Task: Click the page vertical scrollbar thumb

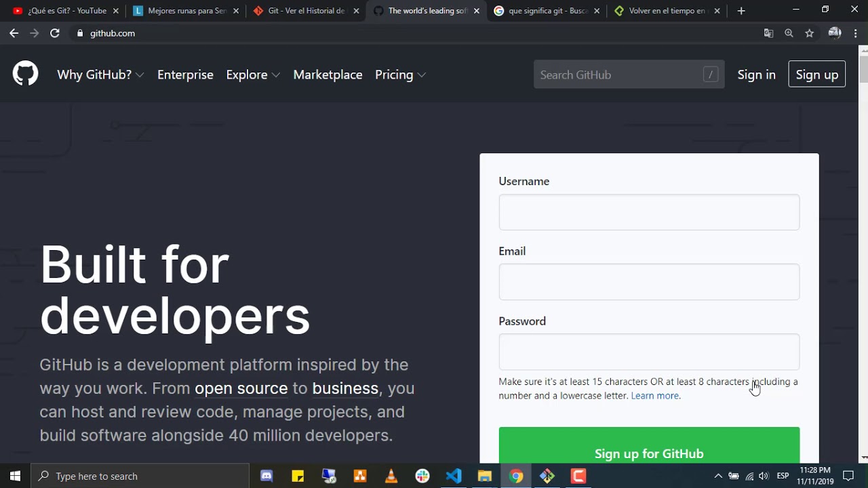Action: click(x=863, y=68)
